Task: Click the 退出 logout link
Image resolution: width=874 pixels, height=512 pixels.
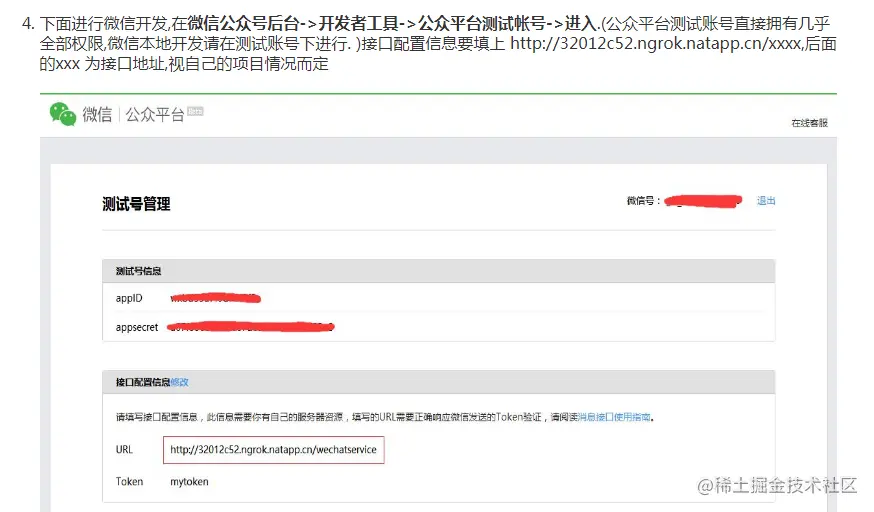Action: click(766, 201)
